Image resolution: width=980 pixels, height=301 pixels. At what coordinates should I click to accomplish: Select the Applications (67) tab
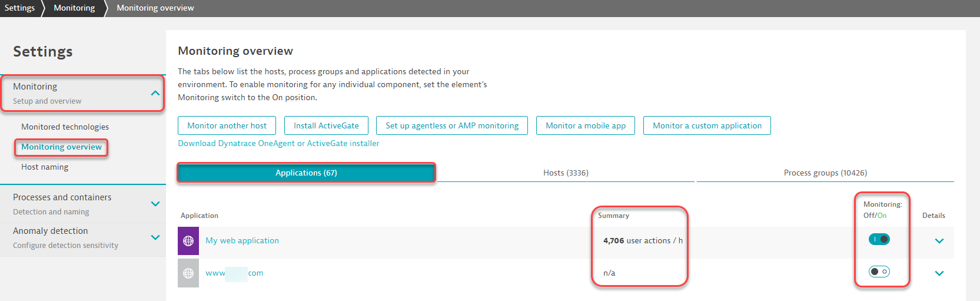click(306, 173)
